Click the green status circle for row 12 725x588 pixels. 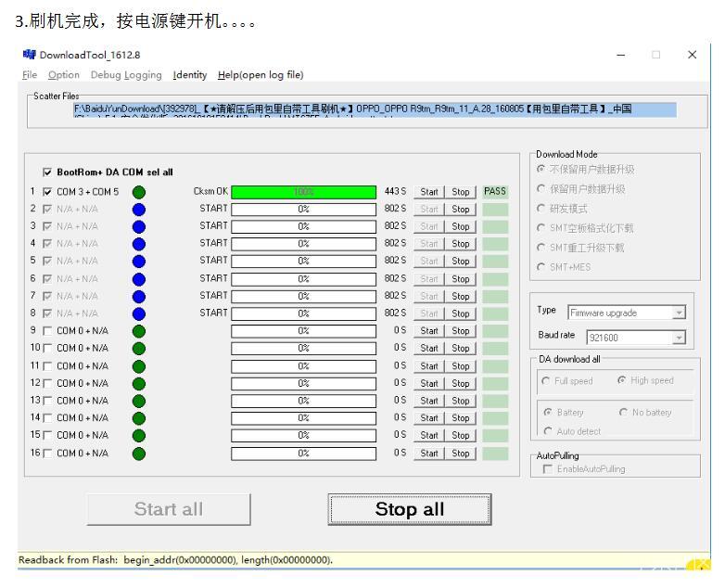[x=139, y=384]
